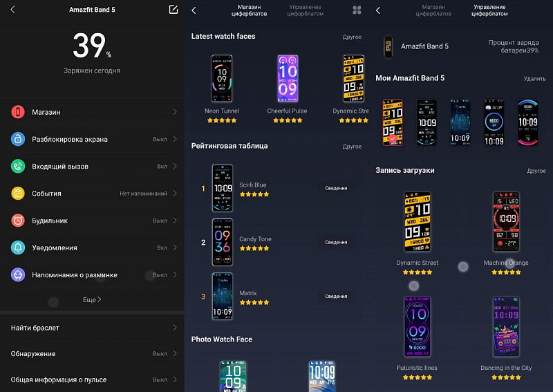The height and width of the screenshot is (392, 553).
Task: Tap the red alarm clock Будильник icon
Action: pos(18,221)
